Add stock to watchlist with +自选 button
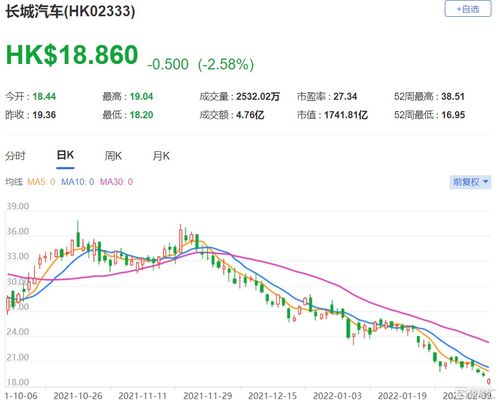499x403 pixels. (x=468, y=9)
